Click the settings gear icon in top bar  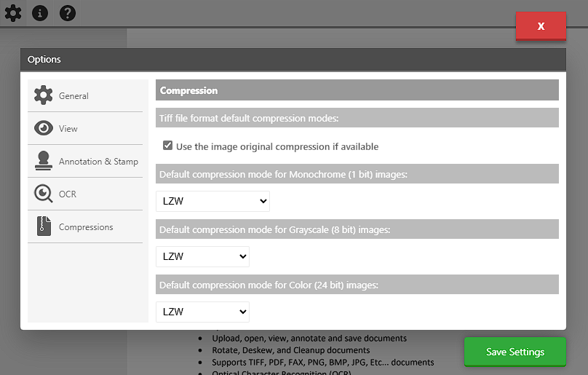point(13,12)
